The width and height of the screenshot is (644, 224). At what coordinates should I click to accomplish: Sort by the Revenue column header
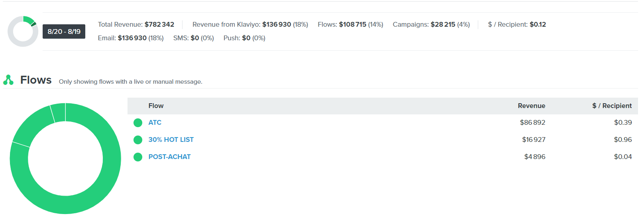[x=531, y=106]
